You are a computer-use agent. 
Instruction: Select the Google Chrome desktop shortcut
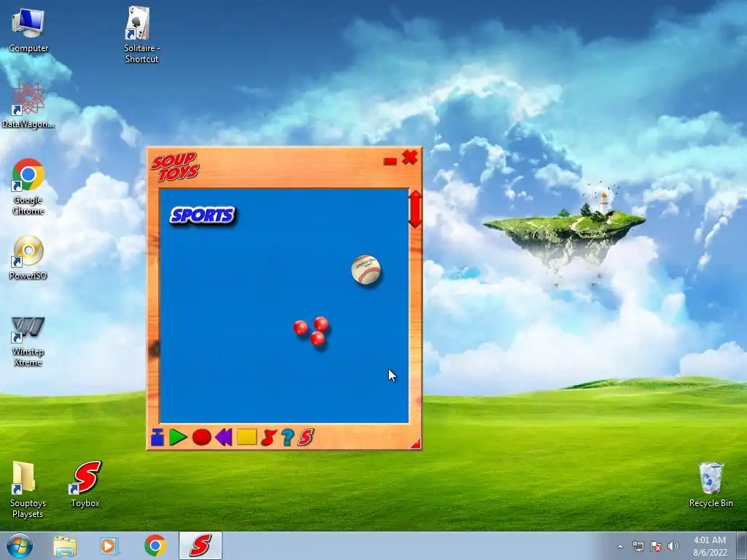28,187
